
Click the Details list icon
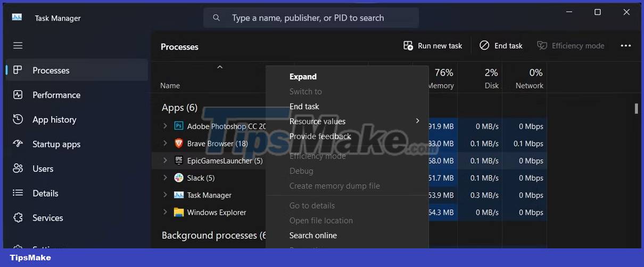[x=18, y=193]
